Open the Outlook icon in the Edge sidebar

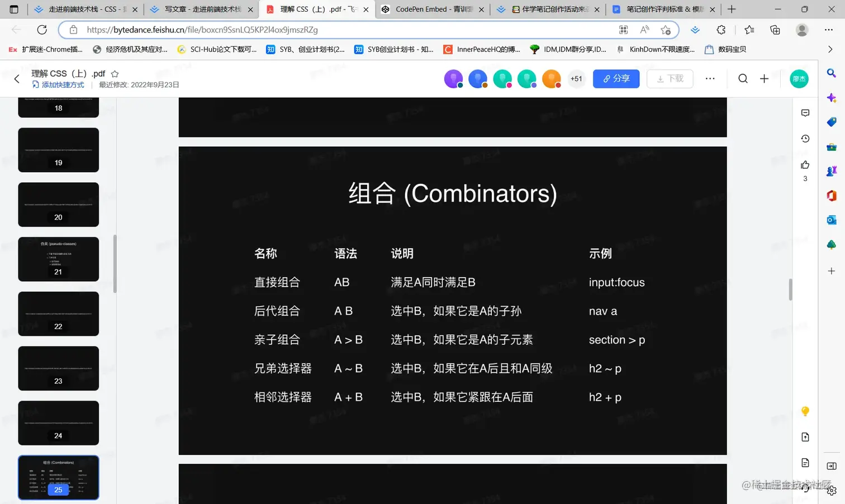[832, 220]
